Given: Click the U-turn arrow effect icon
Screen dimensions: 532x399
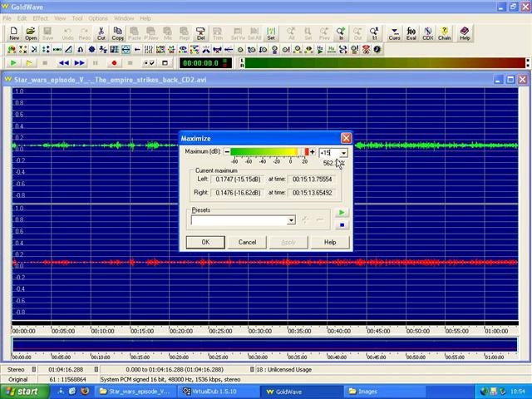Looking at the screenshot, I should coord(80,50).
